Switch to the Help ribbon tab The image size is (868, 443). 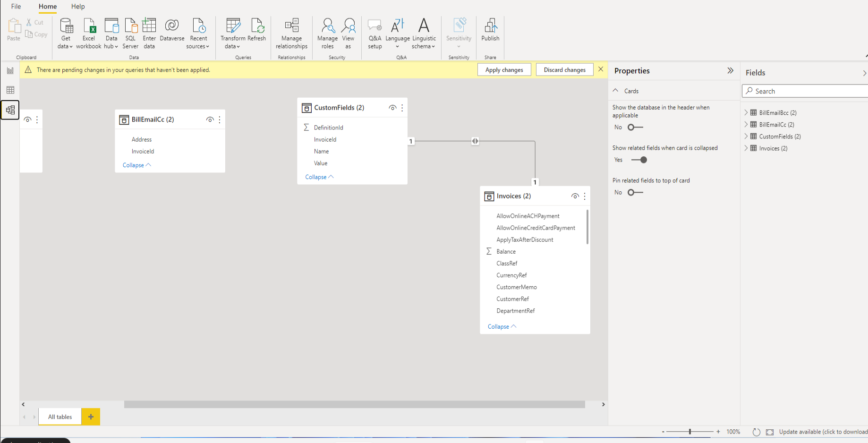[77, 6]
